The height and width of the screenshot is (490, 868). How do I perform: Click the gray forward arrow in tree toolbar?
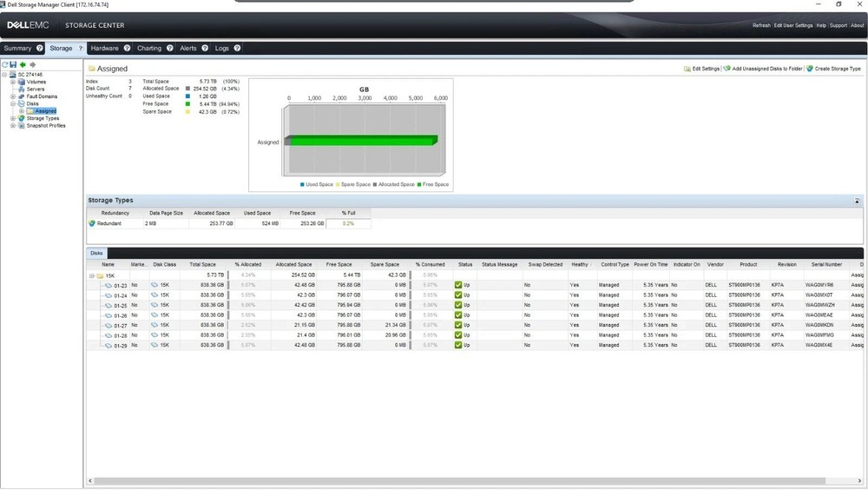pos(33,65)
